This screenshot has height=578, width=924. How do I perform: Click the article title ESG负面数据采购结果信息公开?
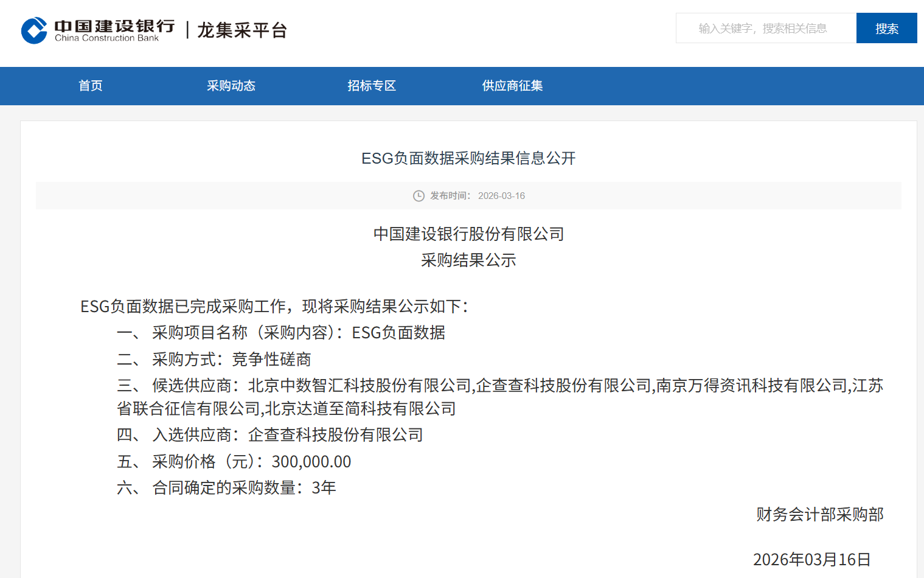pos(468,158)
